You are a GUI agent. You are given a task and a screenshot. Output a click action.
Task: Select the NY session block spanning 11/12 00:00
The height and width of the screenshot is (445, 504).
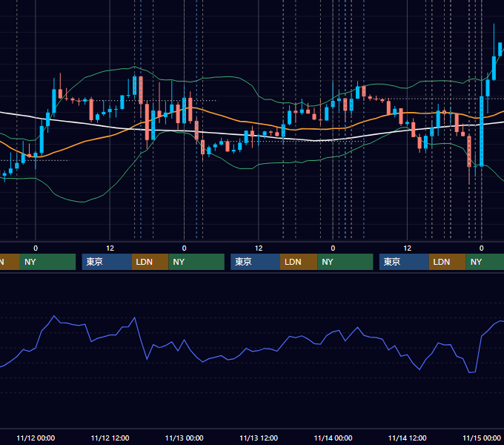point(47,262)
